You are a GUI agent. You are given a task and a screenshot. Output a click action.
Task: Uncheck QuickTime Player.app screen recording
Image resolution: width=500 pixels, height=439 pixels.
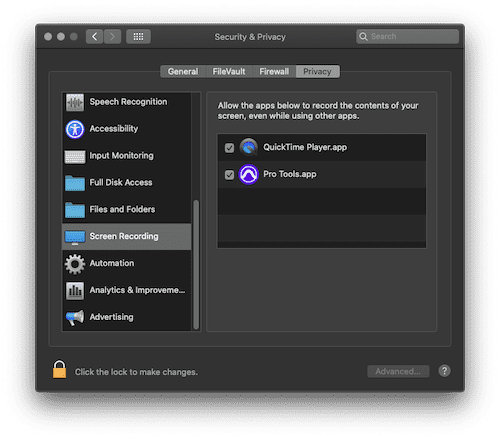229,148
